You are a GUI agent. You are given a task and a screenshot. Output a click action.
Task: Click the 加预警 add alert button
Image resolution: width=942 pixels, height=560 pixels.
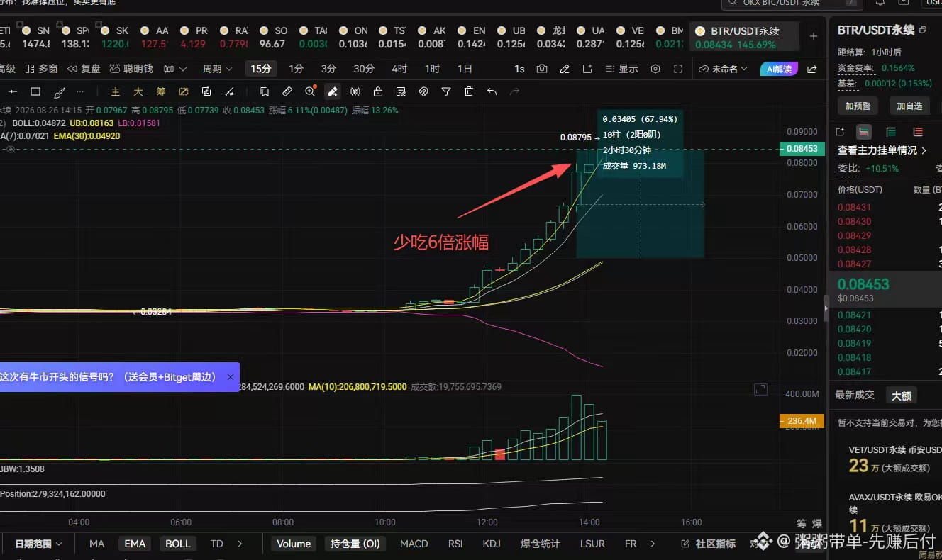pos(858,106)
